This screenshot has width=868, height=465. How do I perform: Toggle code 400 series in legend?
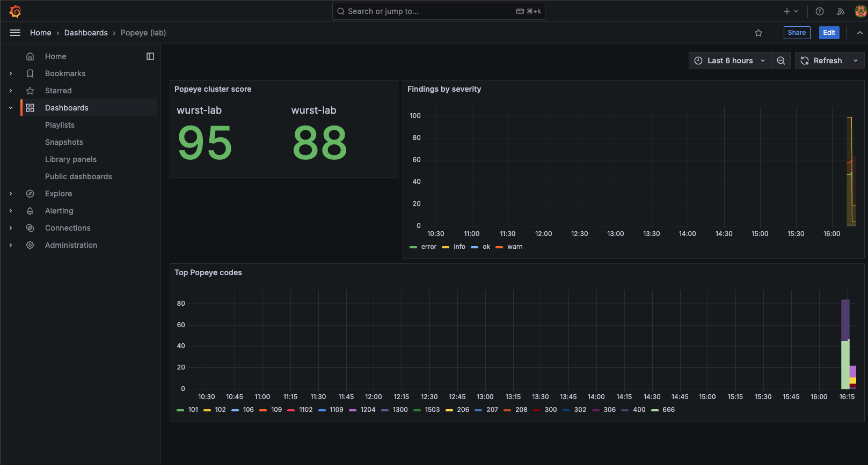pos(639,410)
